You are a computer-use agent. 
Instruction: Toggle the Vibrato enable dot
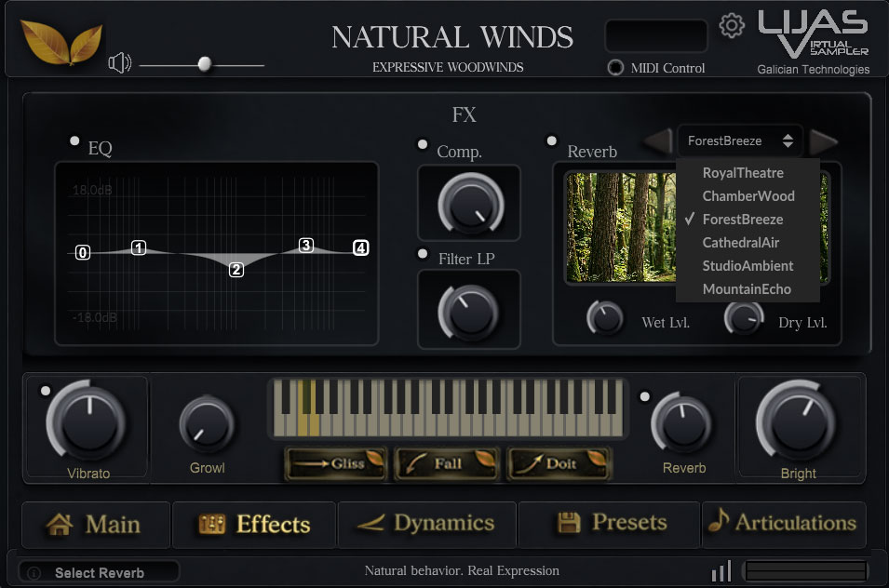point(46,391)
